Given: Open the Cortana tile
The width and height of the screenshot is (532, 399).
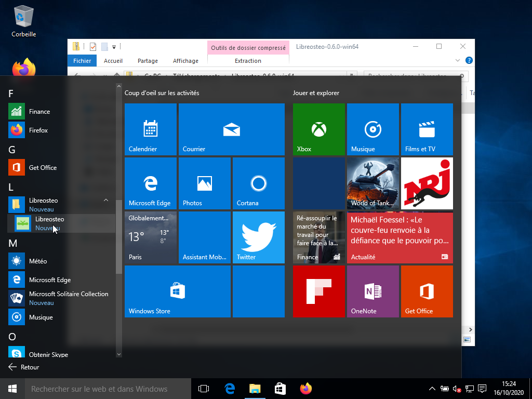Looking at the screenshot, I should pyautogui.click(x=259, y=183).
